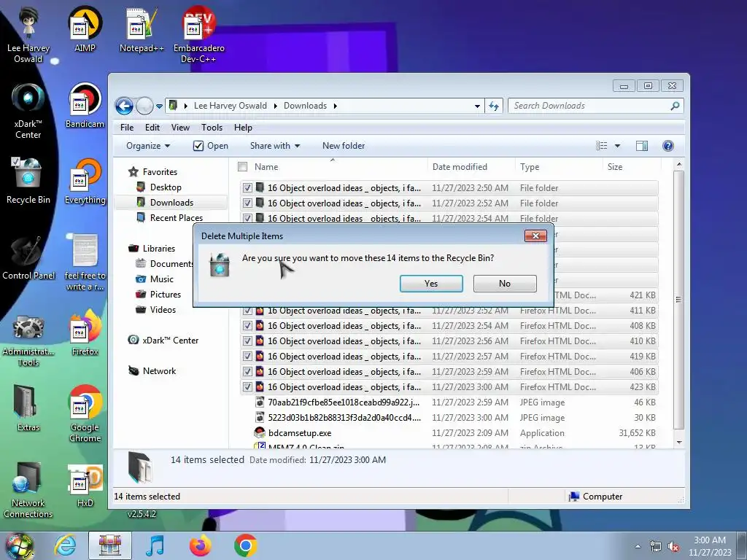Image resolution: width=747 pixels, height=560 pixels.
Task: Open the Share with dropdown
Action: click(x=275, y=146)
